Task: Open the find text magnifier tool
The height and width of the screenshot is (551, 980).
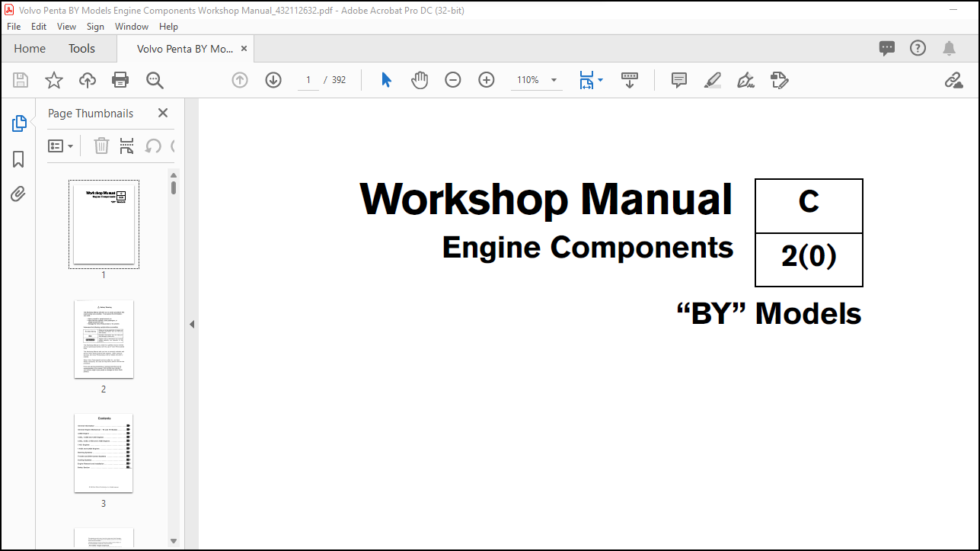Action: point(155,80)
